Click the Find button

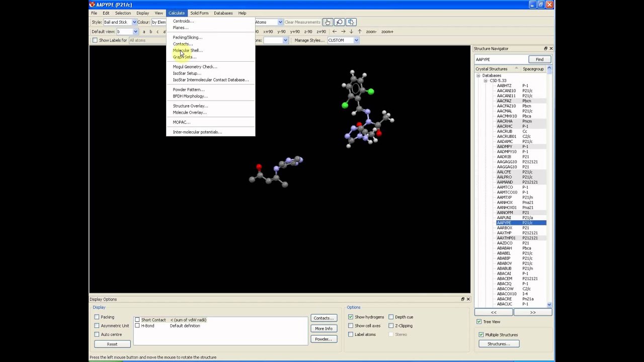(x=539, y=59)
